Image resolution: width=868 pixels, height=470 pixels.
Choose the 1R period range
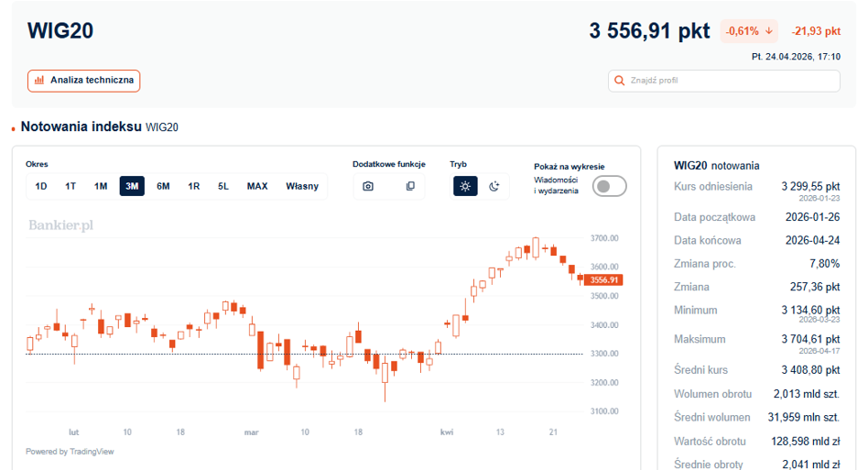pos(194,186)
